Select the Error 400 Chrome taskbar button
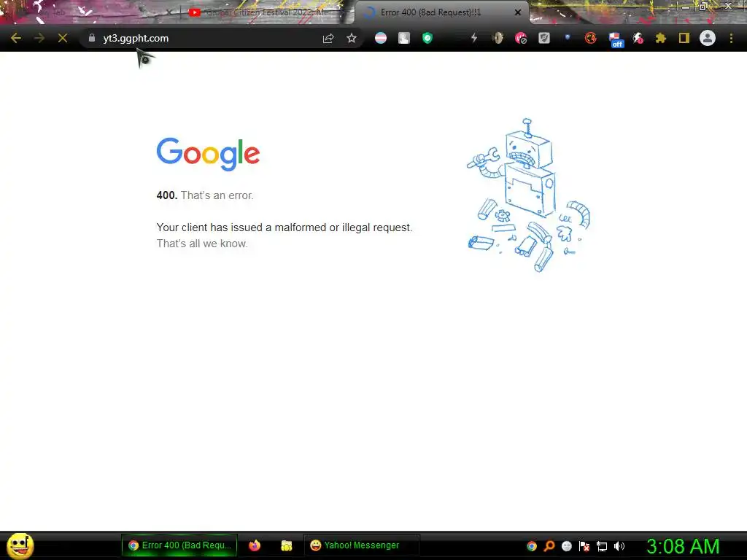Screen dimensions: 747x560 [179, 545]
